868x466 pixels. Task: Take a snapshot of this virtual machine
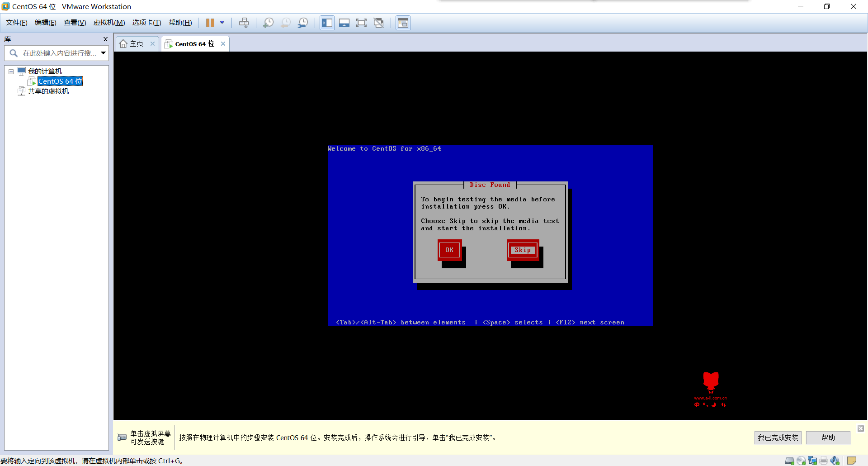(268, 23)
